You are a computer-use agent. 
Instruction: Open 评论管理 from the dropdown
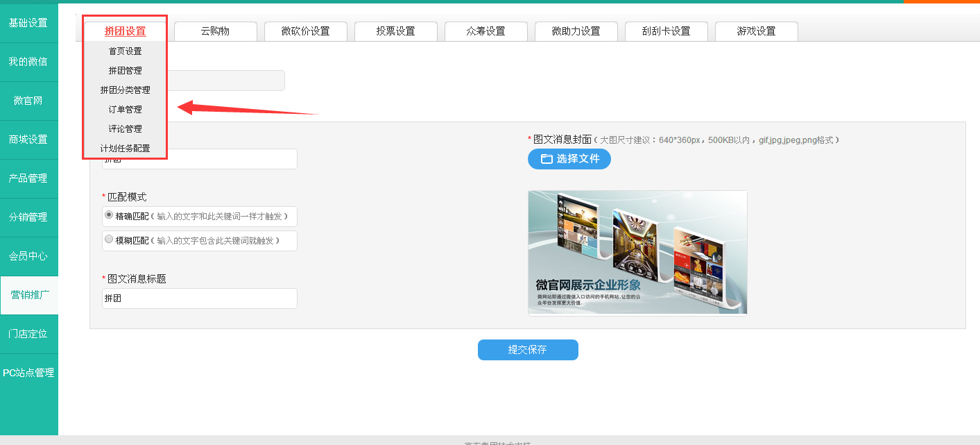click(x=126, y=129)
